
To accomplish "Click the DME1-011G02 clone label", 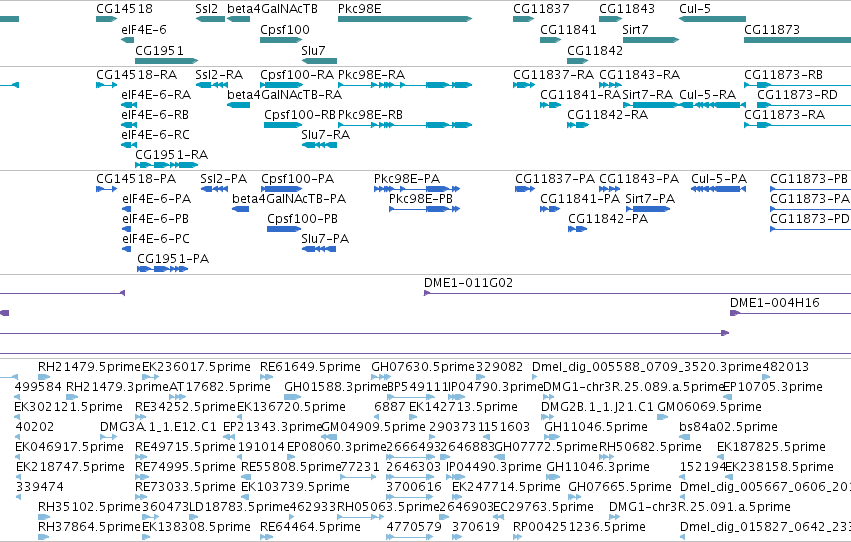I will [468, 283].
